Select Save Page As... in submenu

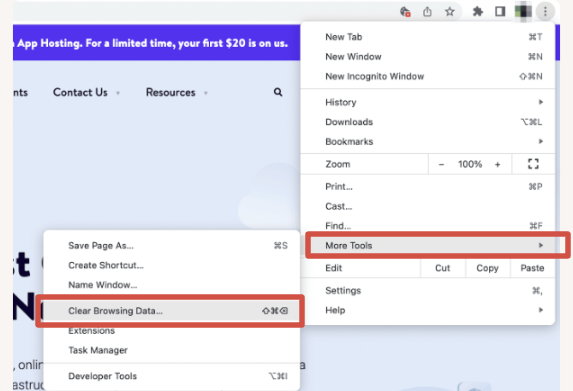click(x=172, y=246)
